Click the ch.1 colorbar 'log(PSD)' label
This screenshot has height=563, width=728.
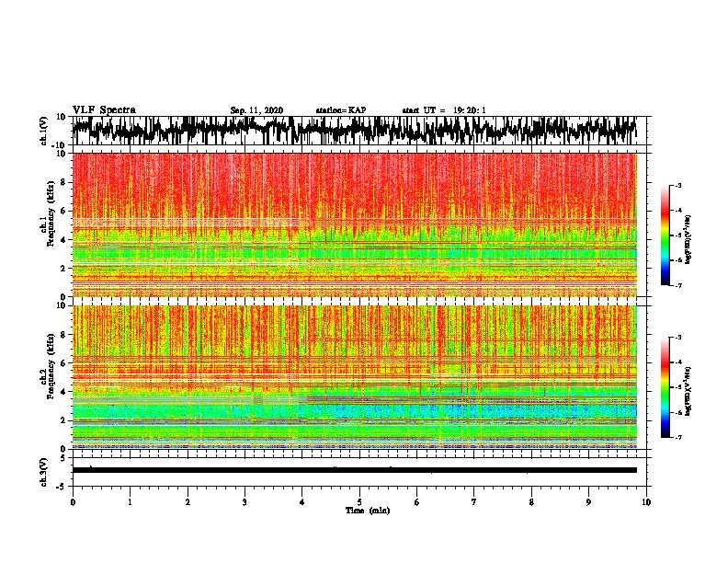(688, 239)
